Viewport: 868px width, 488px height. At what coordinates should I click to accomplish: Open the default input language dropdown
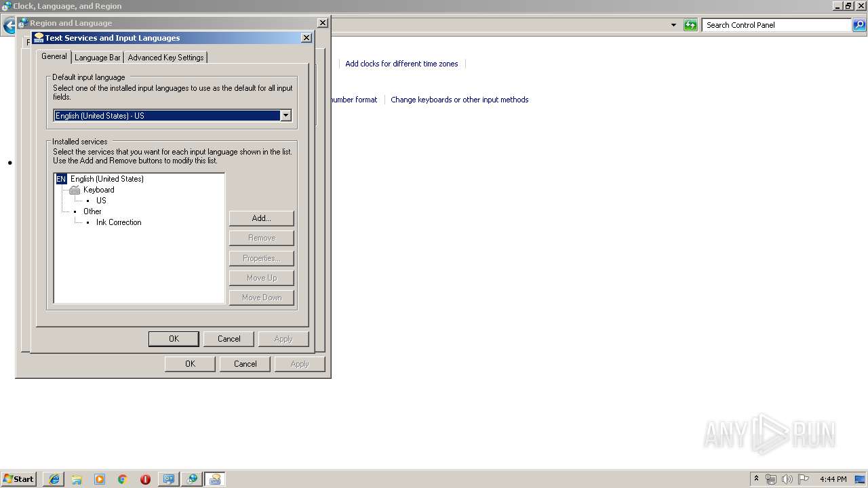point(285,116)
